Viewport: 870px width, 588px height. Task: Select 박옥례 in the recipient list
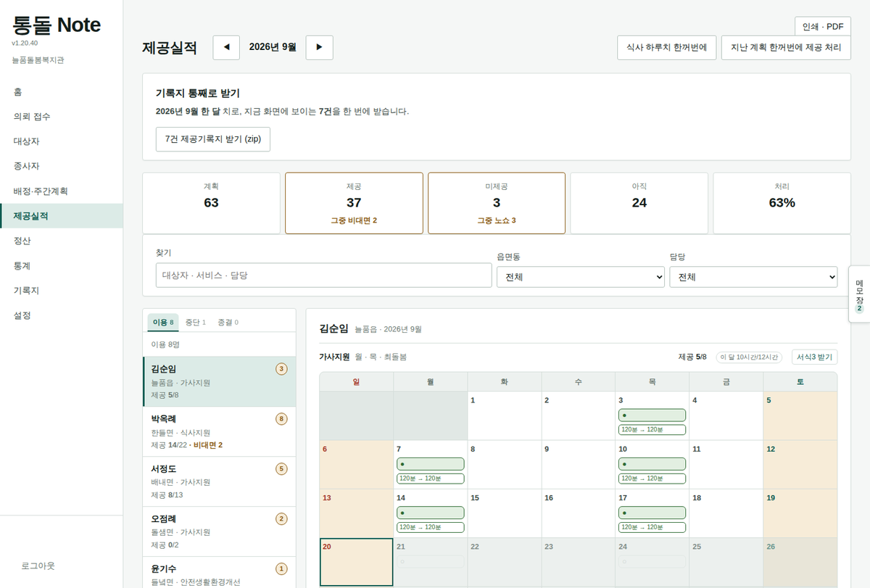tap(220, 431)
